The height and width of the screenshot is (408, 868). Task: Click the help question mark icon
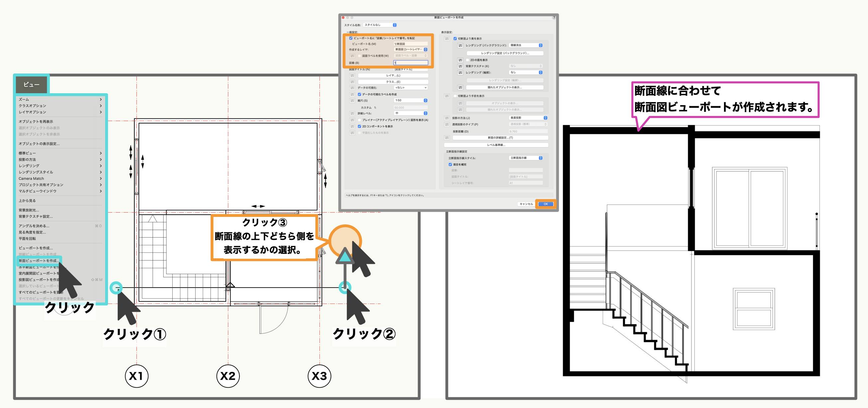(554, 18)
